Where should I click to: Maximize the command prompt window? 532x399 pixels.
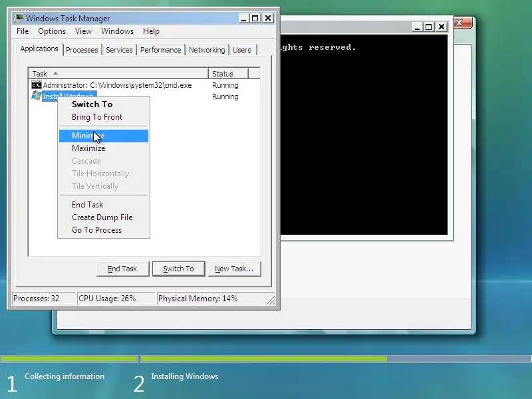click(x=429, y=27)
